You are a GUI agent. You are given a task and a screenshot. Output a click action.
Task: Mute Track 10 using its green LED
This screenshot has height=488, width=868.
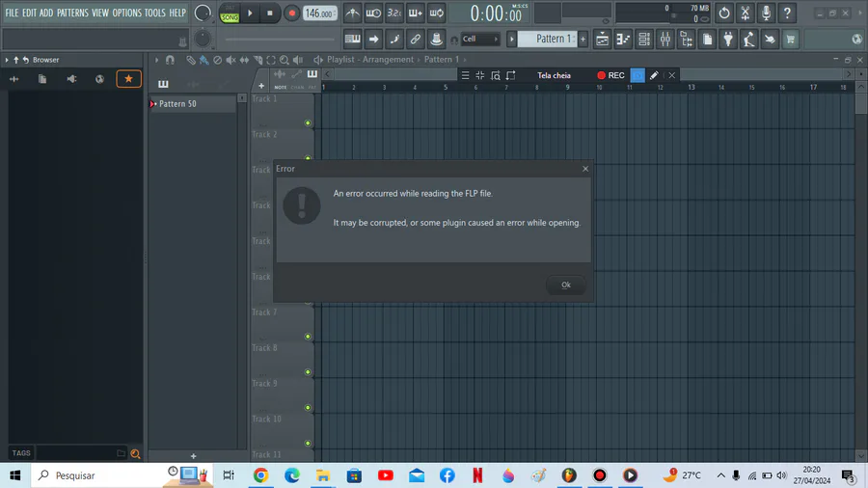(308, 444)
